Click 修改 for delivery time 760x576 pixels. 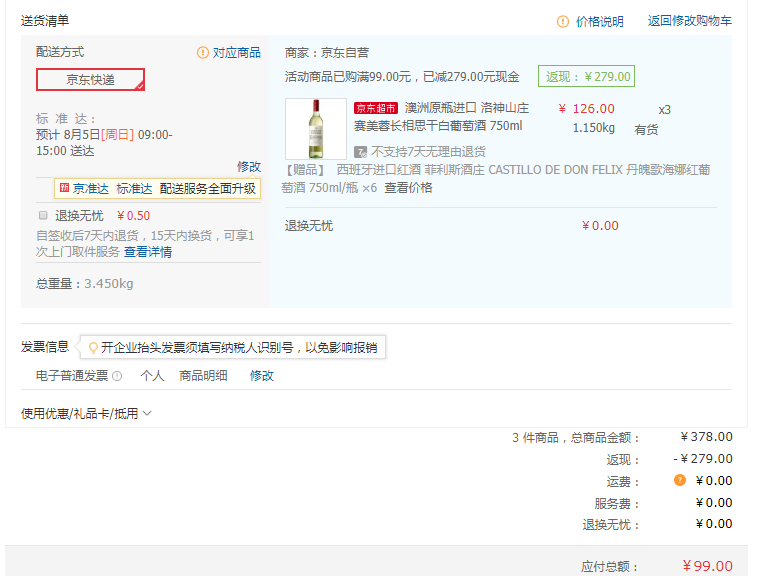click(x=249, y=167)
